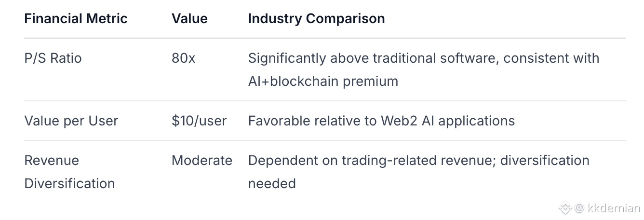The image size is (644, 220).
Task: Select the Value column header
Action: [x=189, y=19]
